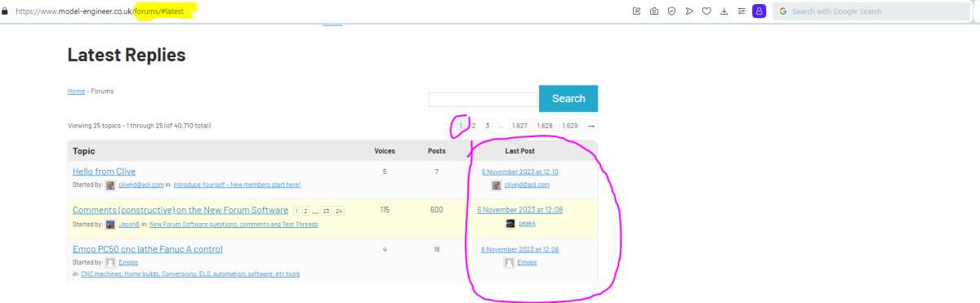This screenshot has height=303, width=980.
Task: Click the edit/note icon in the browser toolbar
Action: pos(636,11)
